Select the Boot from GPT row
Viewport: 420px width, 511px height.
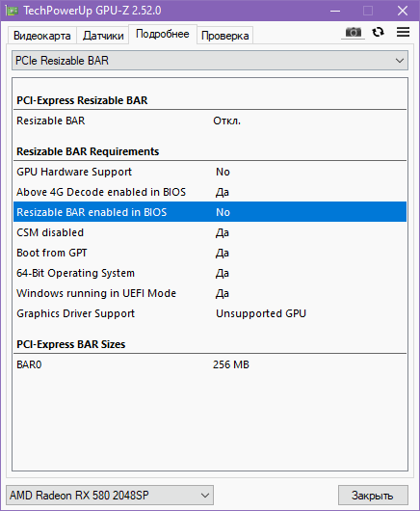pyautogui.click(x=210, y=253)
